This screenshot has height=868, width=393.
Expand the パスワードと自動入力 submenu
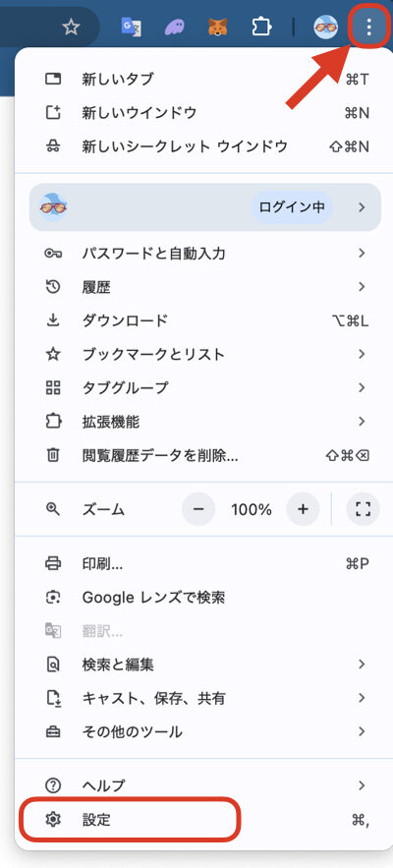[x=204, y=254]
